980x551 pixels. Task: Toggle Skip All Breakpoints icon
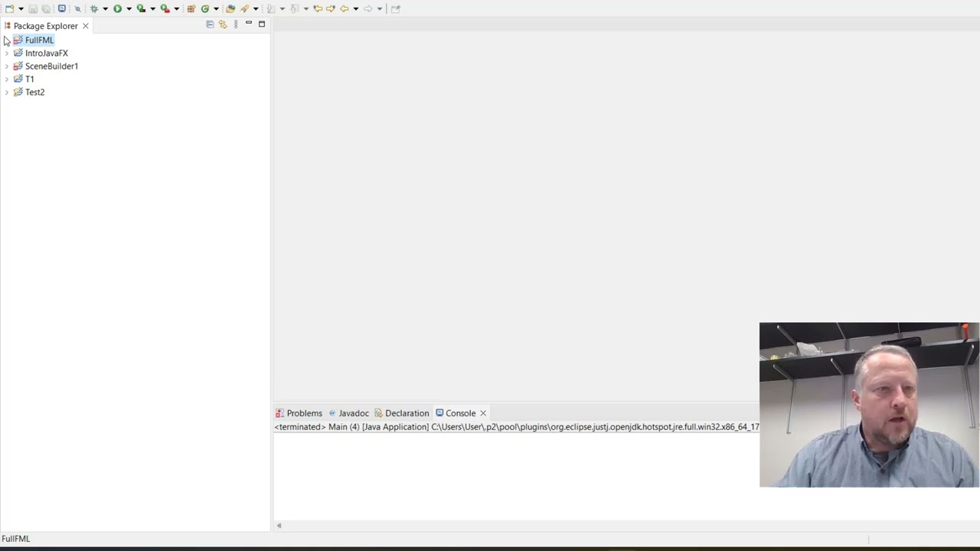pos(77,8)
